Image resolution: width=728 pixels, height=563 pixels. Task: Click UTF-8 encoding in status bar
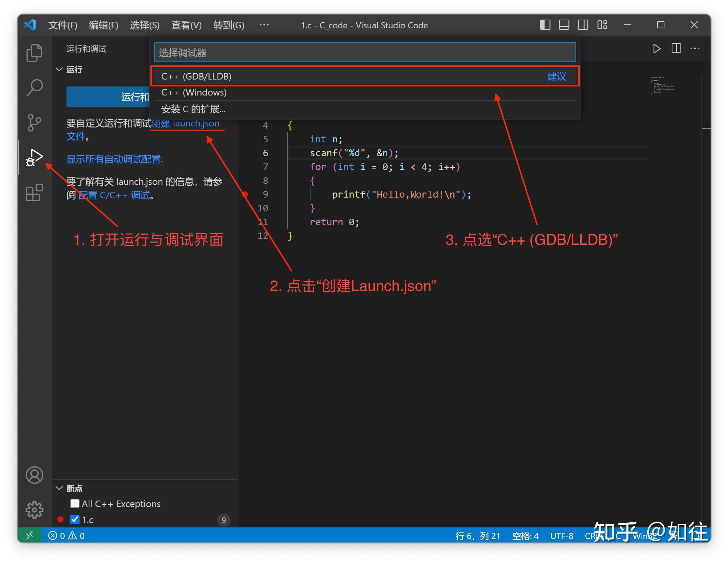562,536
